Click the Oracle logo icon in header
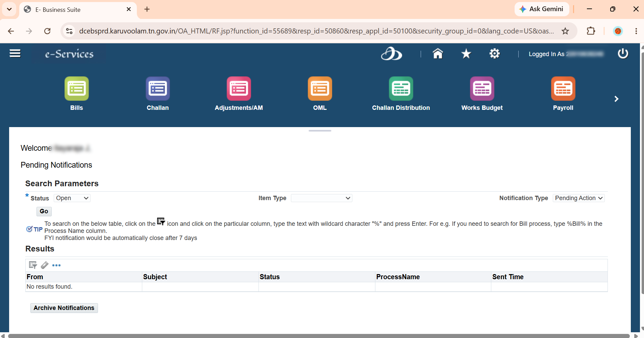The width and height of the screenshot is (644, 338). [x=391, y=53]
